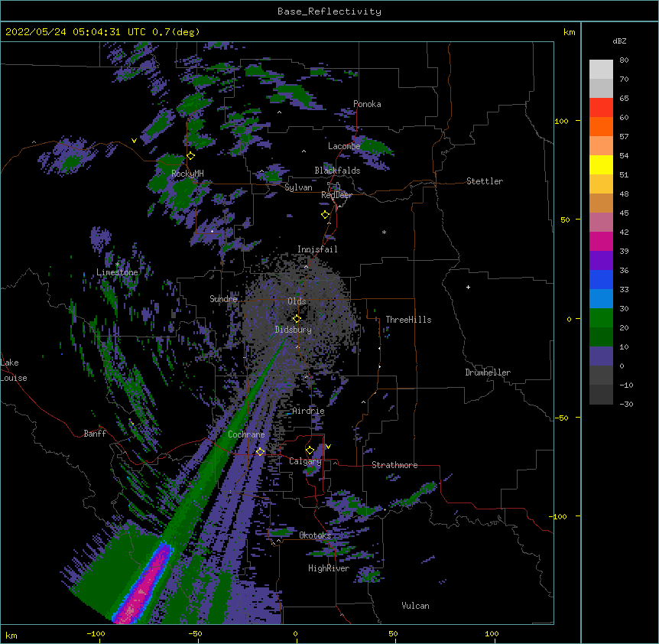
Task: Click the Didsbury label
Action: pos(293,330)
